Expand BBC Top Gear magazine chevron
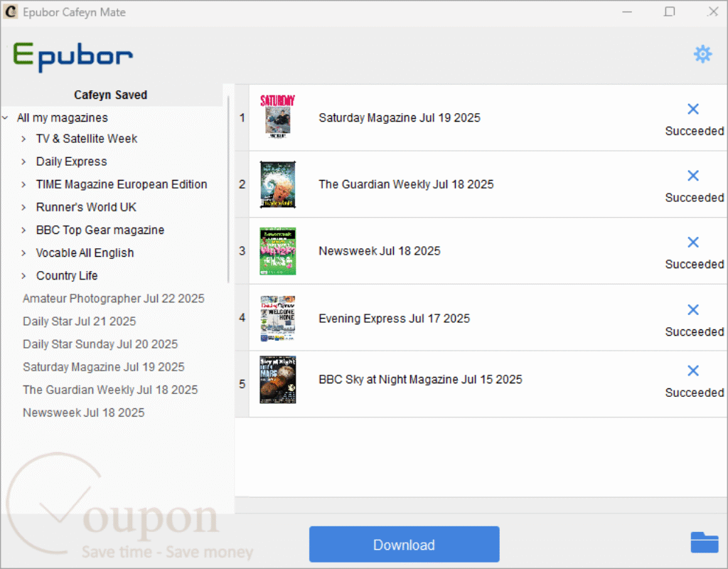 coord(23,230)
